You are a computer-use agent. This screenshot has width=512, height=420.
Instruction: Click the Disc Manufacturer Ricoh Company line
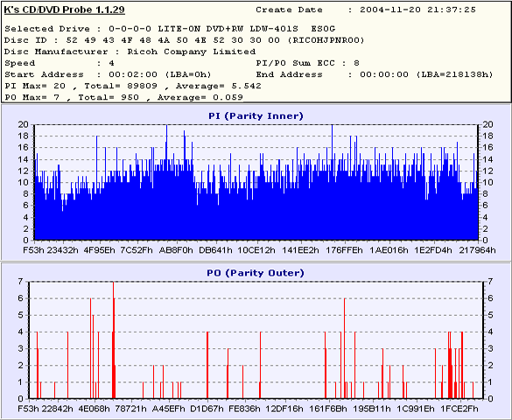(x=130, y=52)
